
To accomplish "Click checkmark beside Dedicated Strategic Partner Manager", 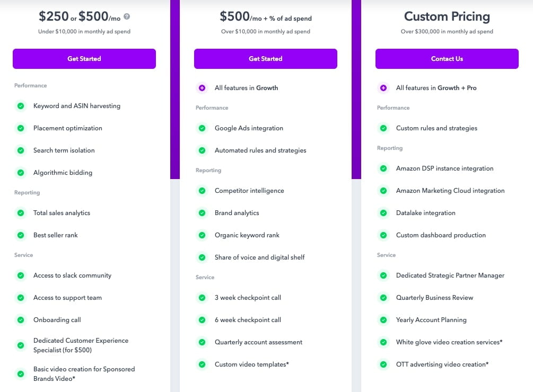I will 383,275.
